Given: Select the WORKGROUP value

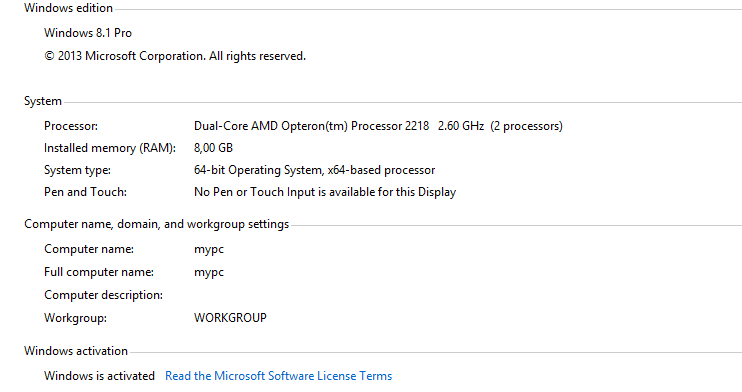Looking at the screenshot, I should (x=230, y=318).
